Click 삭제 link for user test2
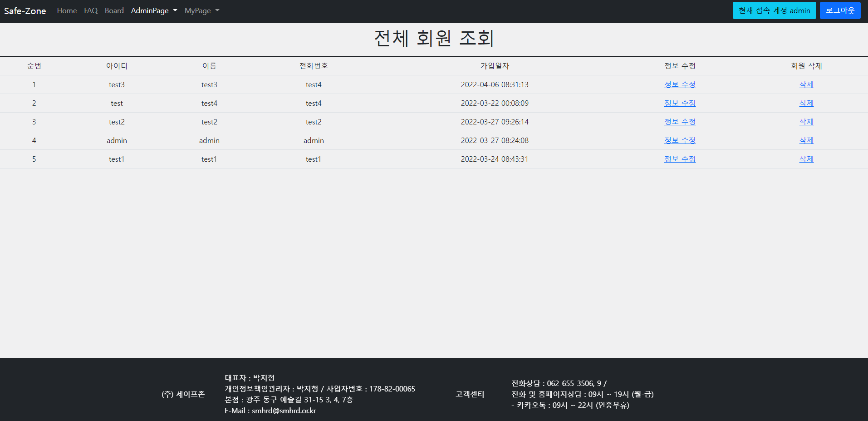Screen dimensions: 868x421 (x=806, y=122)
